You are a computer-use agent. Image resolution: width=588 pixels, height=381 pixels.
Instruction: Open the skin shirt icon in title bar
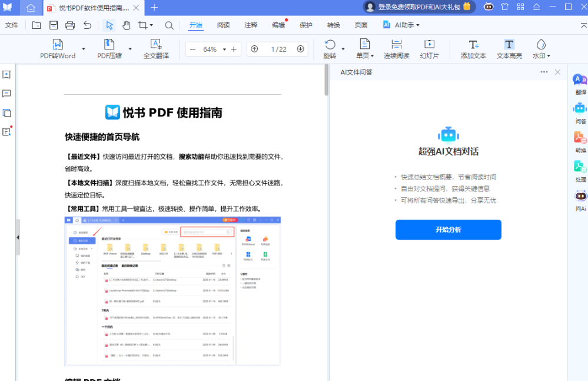(505, 6)
